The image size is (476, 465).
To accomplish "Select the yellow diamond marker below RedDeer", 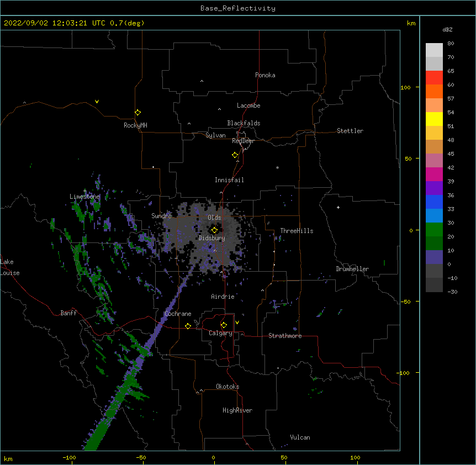I will click(x=235, y=155).
